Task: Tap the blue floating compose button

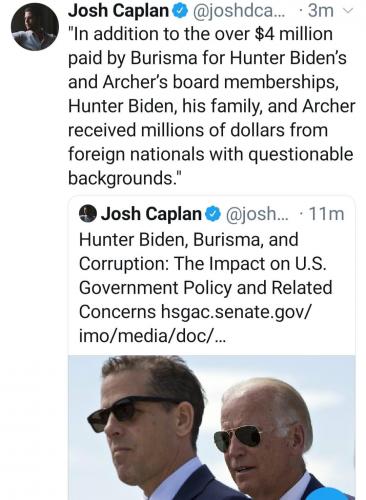Action: [x=328, y=494]
